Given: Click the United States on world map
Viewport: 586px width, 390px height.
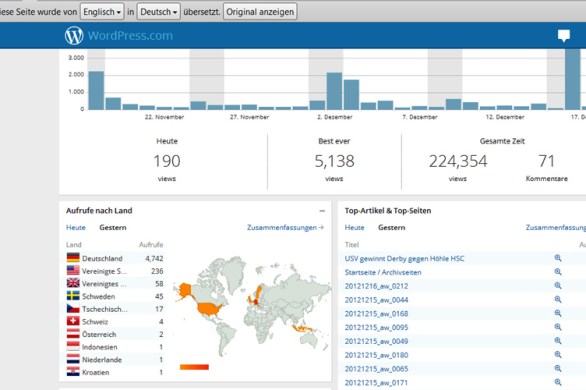Looking at the screenshot, I should [210, 310].
